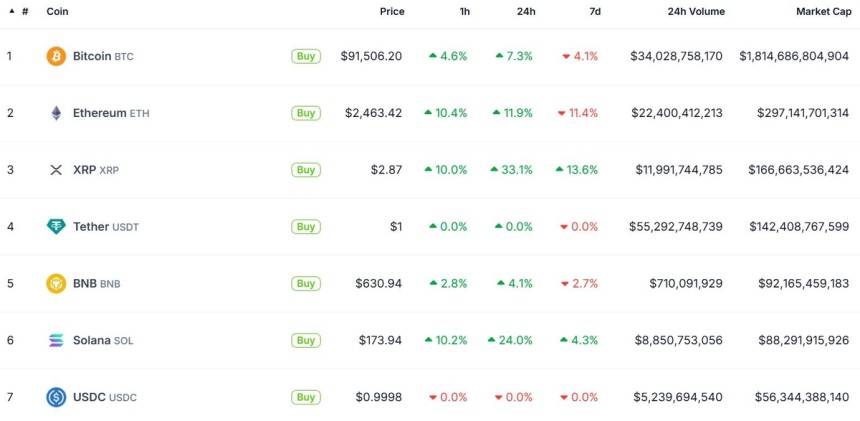Click the Ethereum diamond logo icon

click(x=56, y=113)
